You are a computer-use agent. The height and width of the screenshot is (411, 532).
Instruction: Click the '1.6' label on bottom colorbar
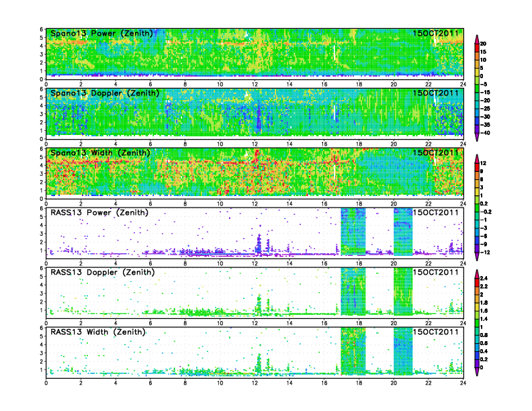click(484, 311)
